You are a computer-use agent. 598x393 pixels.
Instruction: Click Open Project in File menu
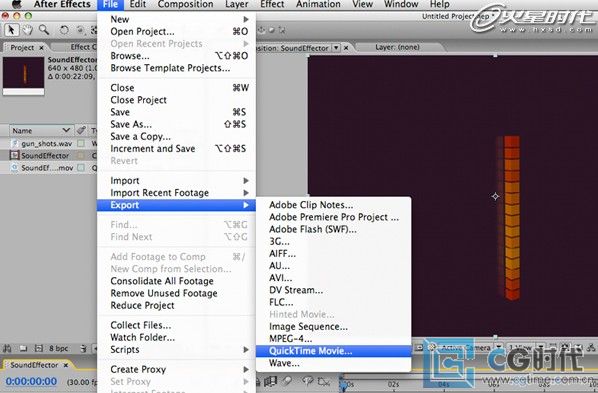(177, 31)
